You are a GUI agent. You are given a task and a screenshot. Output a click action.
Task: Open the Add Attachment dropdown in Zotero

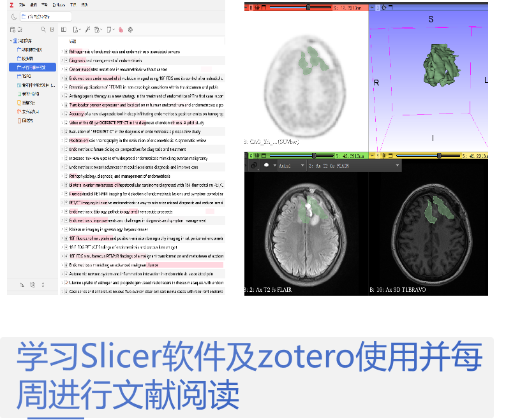click(98, 30)
